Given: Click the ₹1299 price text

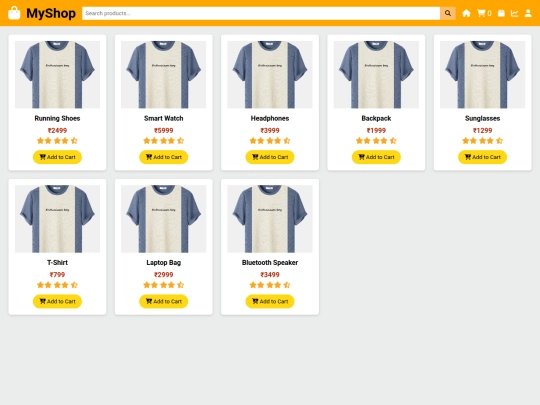Looking at the screenshot, I should pos(482,131).
